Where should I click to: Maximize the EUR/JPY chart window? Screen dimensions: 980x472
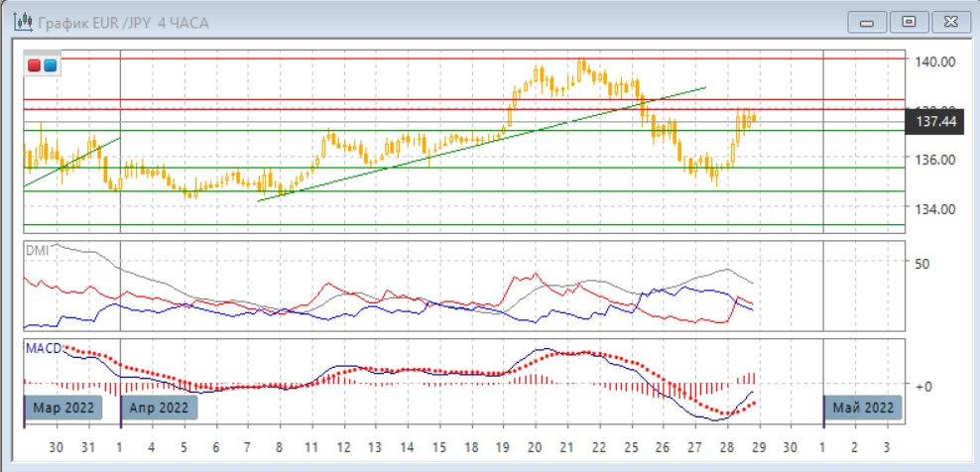(908, 20)
